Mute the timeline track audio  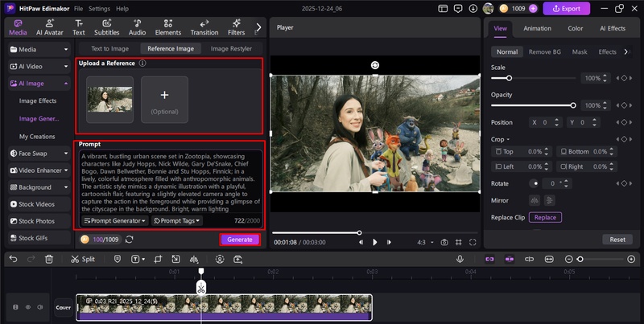(39, 307)
